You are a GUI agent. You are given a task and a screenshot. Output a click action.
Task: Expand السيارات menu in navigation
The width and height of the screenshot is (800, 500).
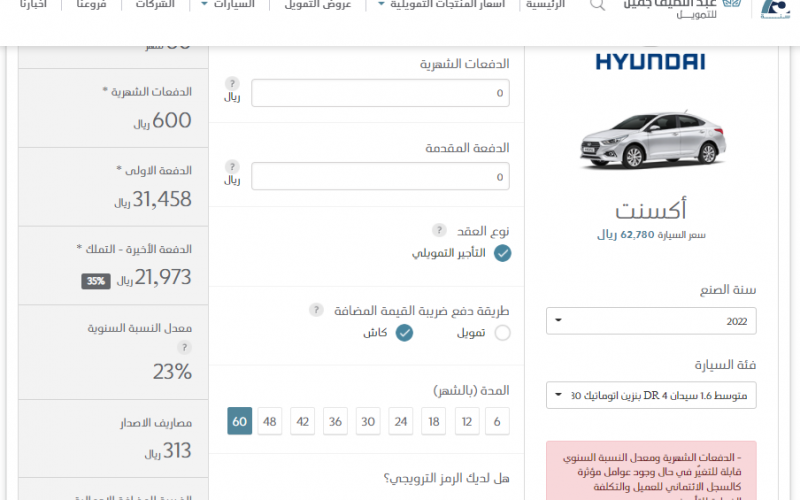click(228, 4)
